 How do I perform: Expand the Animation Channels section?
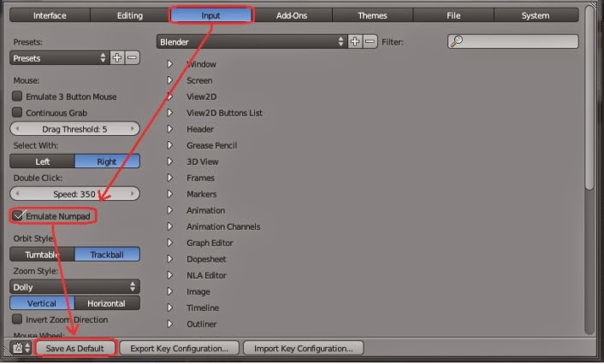click(x=169, y=226)
